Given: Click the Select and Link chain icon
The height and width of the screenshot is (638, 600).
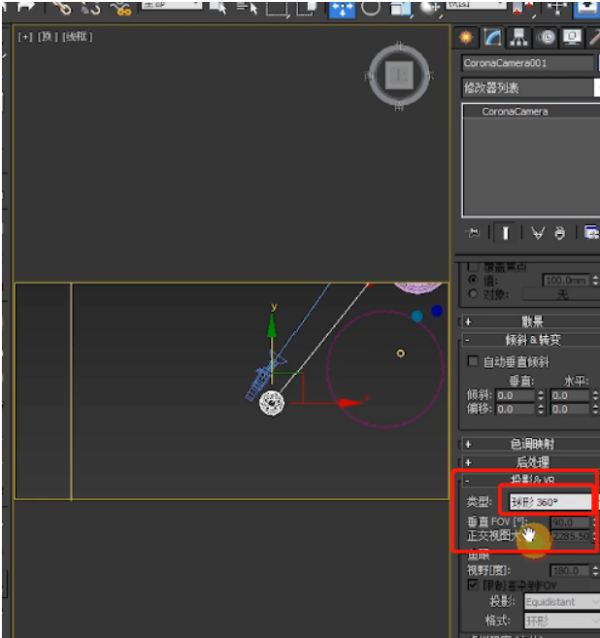Looking at the screenshot, I should [x=62, y=7].
